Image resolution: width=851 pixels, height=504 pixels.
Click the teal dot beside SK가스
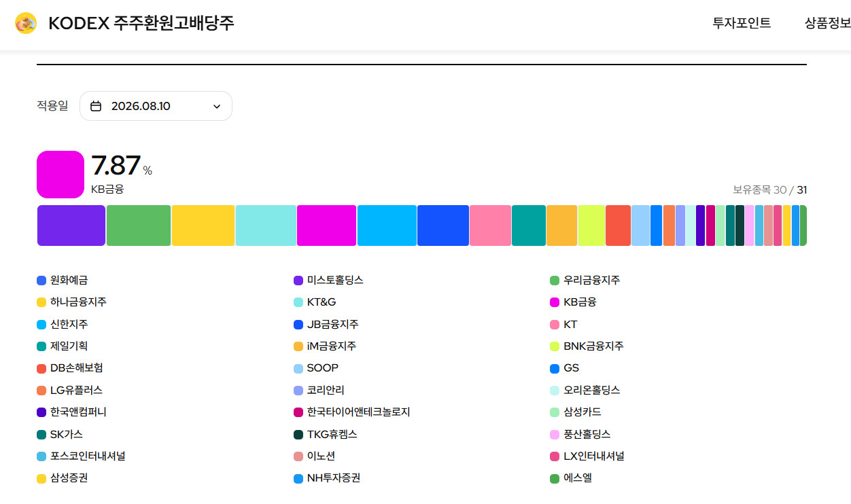41,435
